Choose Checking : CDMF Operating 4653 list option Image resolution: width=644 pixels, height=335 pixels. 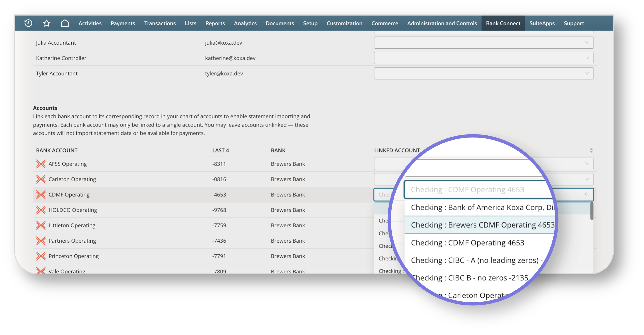(x=467, y=243)
